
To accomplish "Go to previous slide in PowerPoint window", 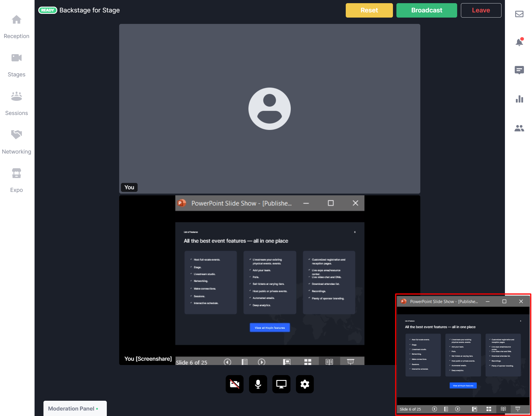I will 434,409.
